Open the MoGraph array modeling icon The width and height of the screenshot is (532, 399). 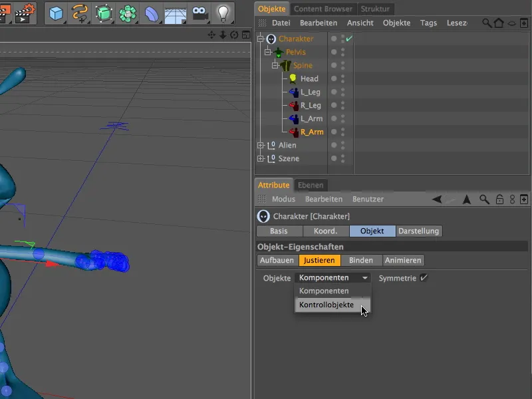tap(128, 13)
